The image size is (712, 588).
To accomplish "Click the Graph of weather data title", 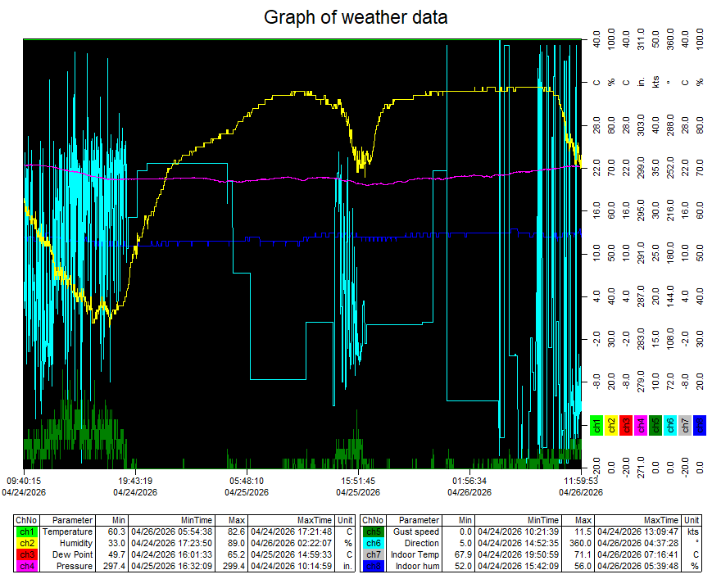I will pos(356,16).
